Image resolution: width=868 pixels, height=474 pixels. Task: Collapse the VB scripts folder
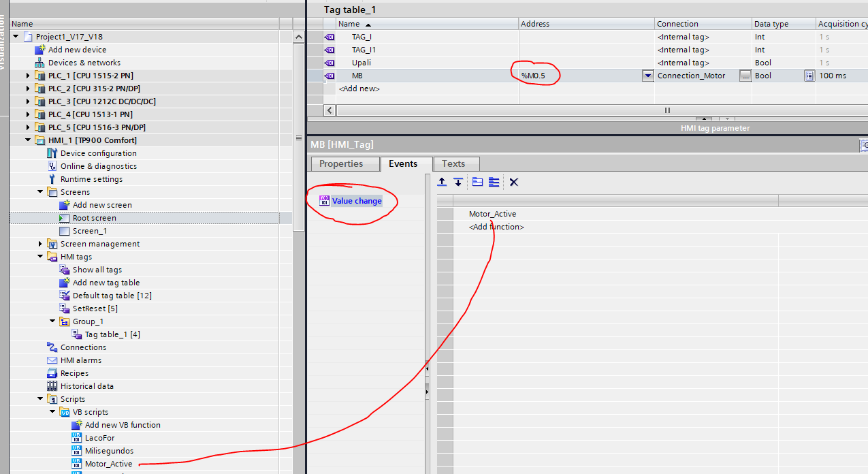point(52,412)
